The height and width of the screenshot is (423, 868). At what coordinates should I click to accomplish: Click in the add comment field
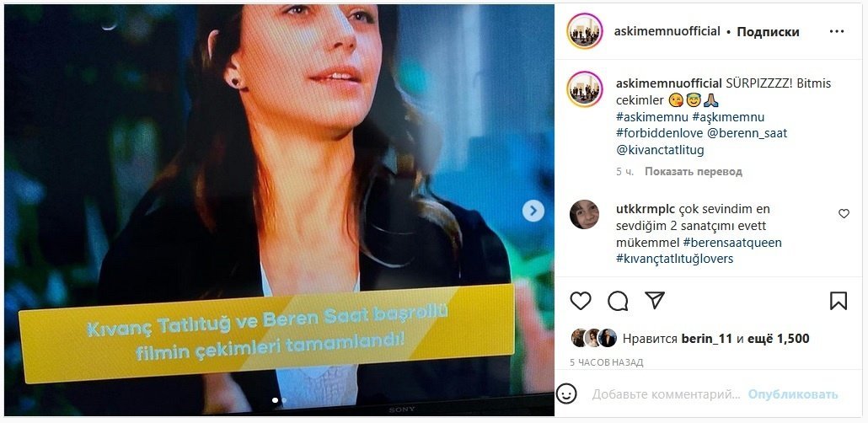pyautogui.click(x=666, y=394)
